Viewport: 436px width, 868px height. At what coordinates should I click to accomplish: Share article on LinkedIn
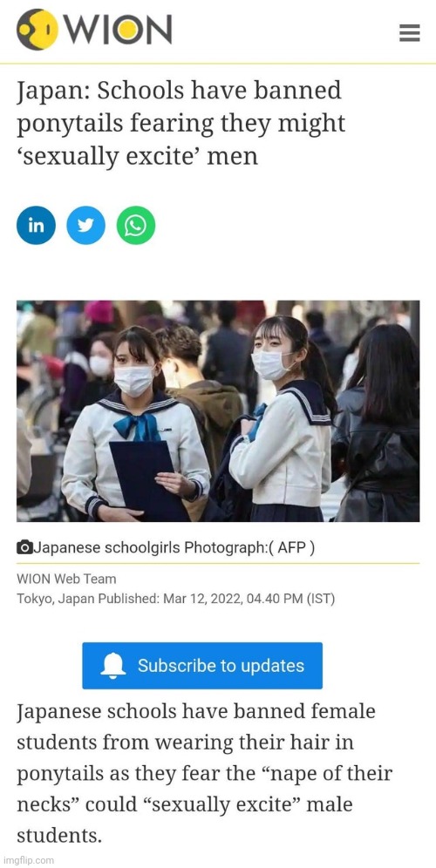pos(36,226)
